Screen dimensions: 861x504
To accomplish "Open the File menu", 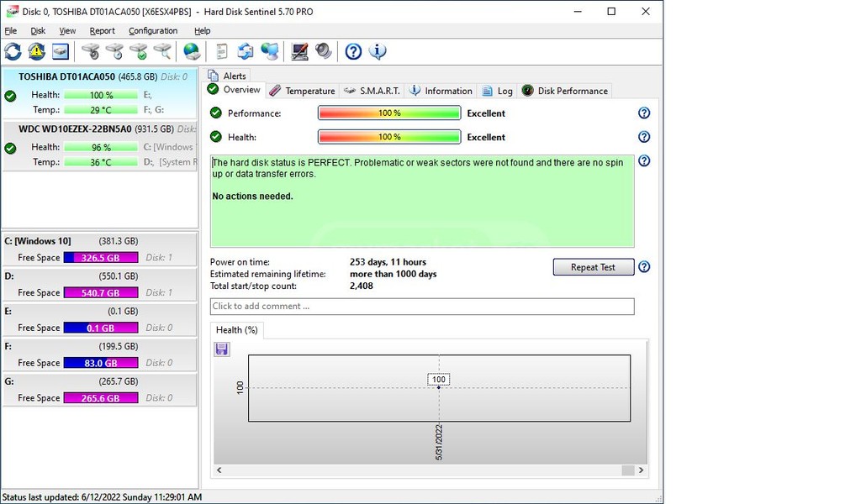I will (x=10, y=31).
